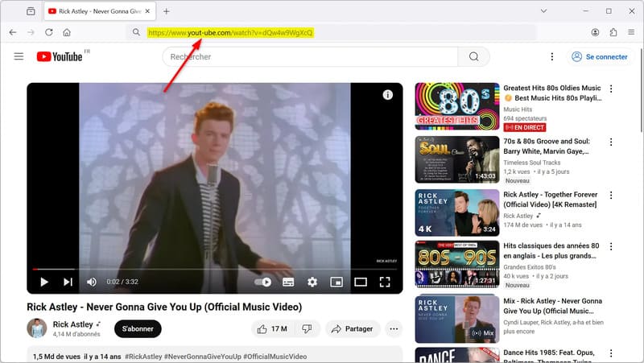This screenshot has height=363, width=644.
Task: Click the Timeless Soul Tracks channel name
Action: (532, 163)
